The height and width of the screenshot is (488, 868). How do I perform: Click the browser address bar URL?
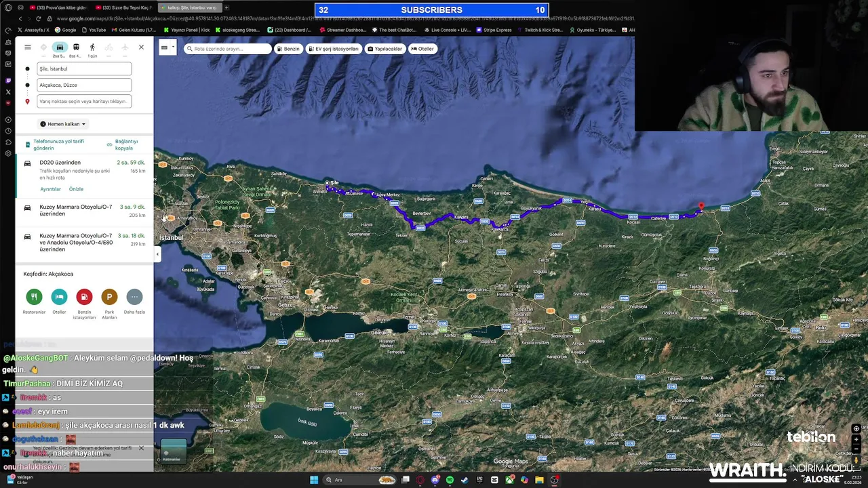pos(346,19)
